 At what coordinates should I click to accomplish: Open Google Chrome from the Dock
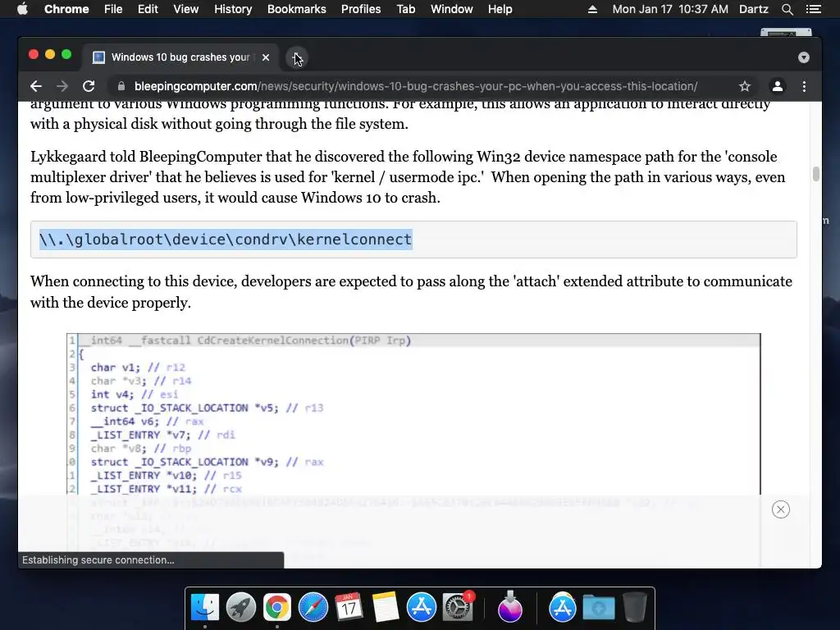(277, 608)
